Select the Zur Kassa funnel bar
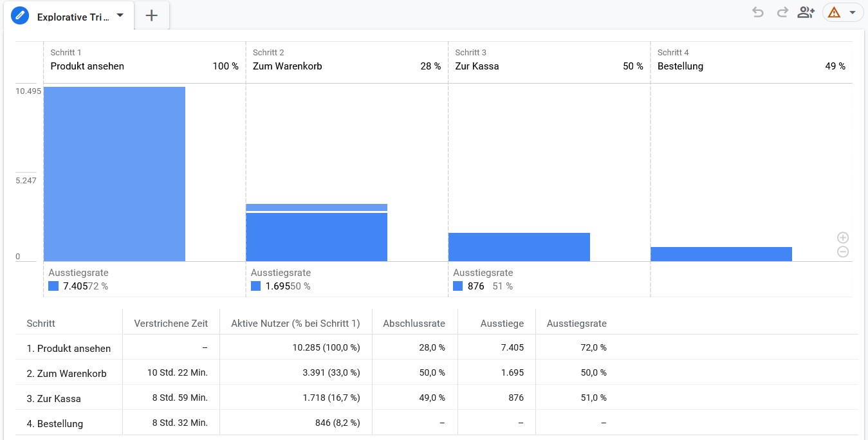Viewport: 868px width, 440px height. tap(519, 247)
